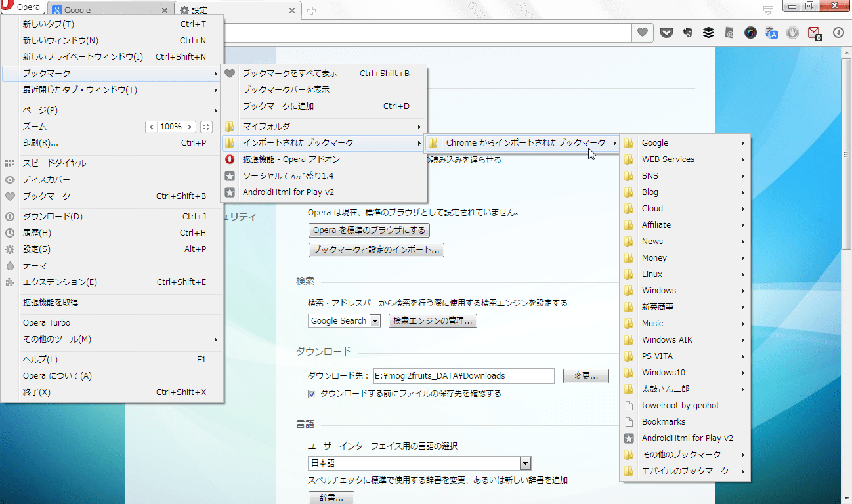Select 新しいプライベートウィンドウ(I) menu item
This screenshot has width=852, height=504.
(112, 57)
